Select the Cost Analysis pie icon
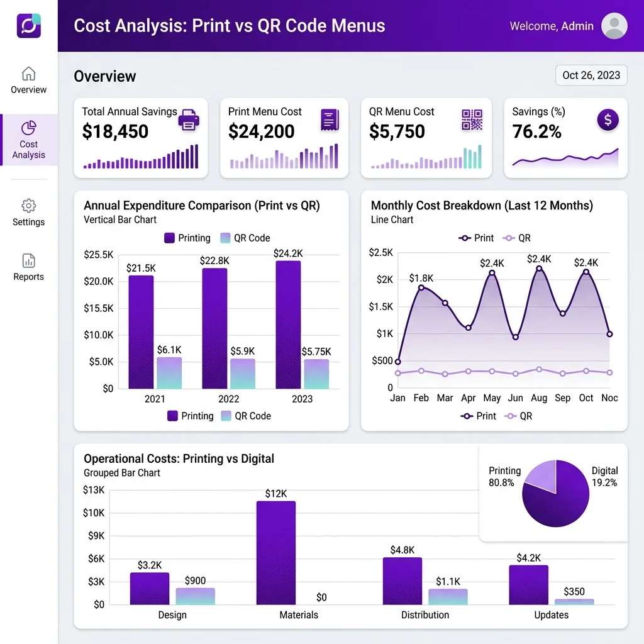The height and width of the screenshot is (644, 644). (28, 128)
